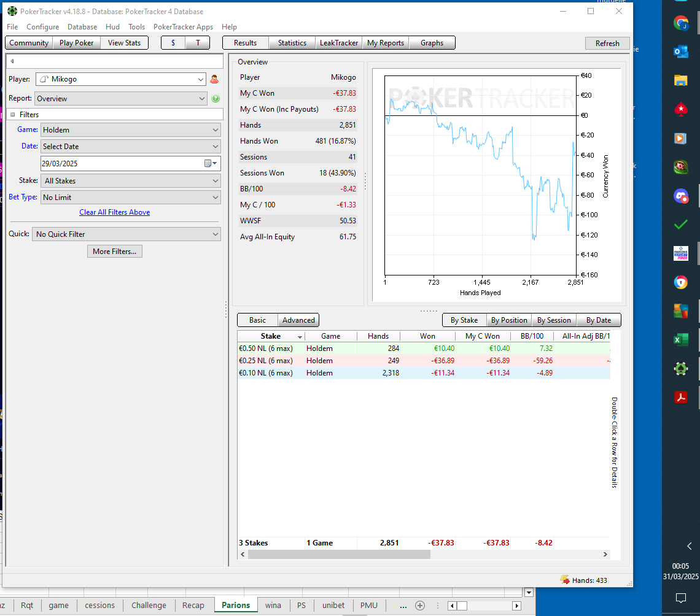Open the Bet Type dropdown No Limit

[x=130, y=197]
